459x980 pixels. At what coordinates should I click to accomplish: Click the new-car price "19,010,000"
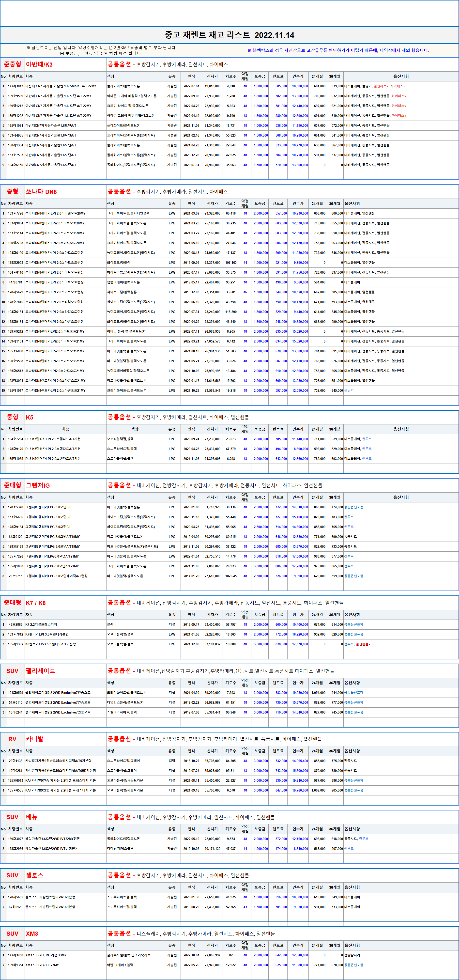click(x=212, y=86)
